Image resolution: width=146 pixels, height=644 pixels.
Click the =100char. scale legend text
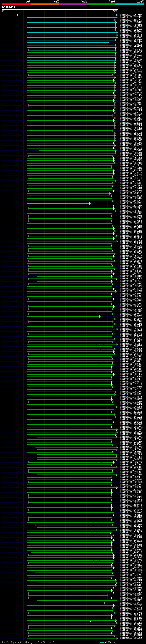click(x=110, y=642)
